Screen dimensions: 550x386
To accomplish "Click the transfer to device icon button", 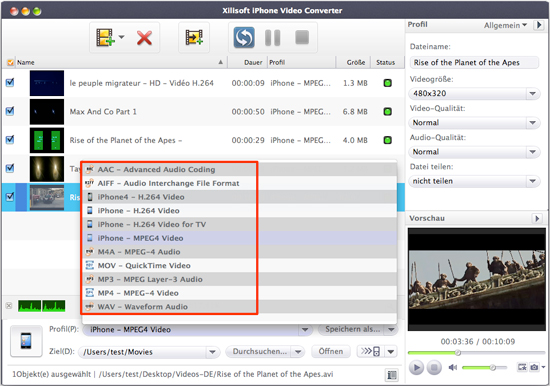I will click(x=370, y=351).
